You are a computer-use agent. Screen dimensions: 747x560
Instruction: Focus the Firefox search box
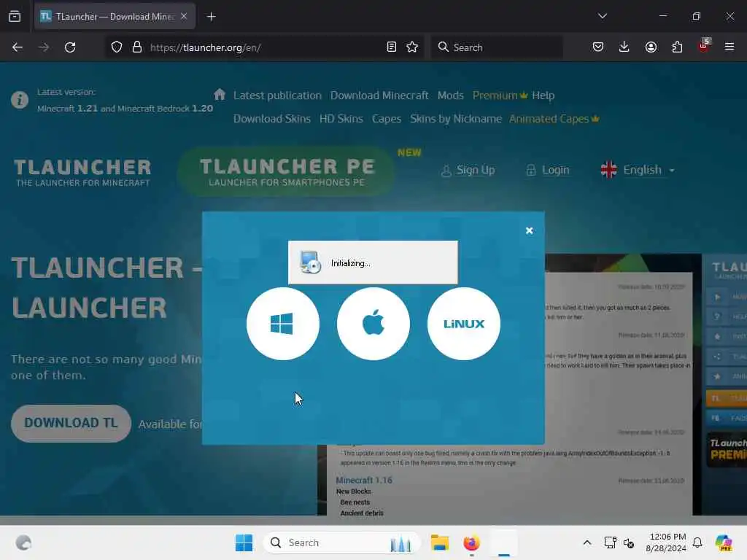coord(496,47)
